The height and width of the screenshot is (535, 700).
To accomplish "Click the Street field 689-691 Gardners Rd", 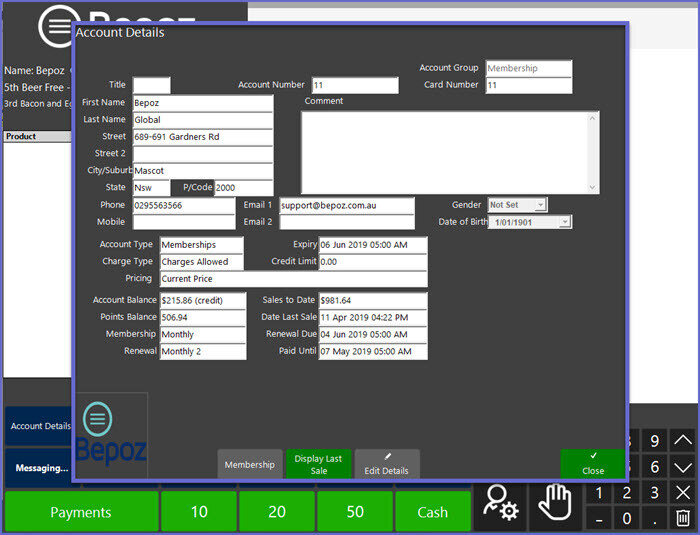I will tap(203, 137).
